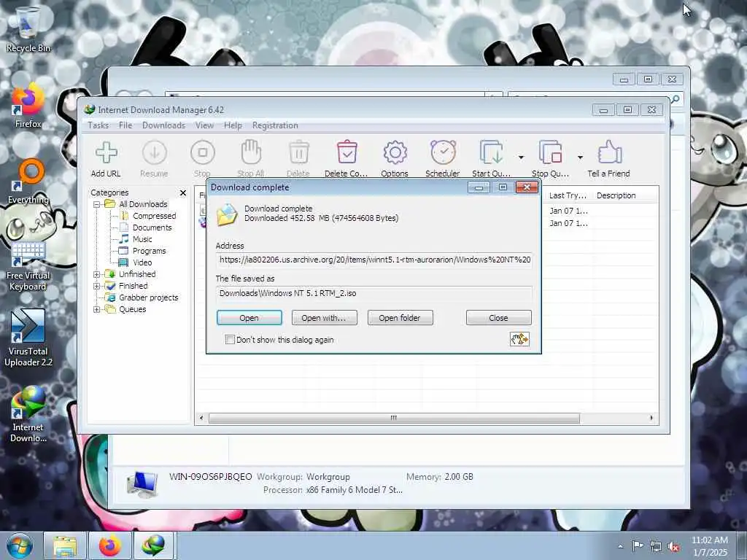Image resolution: width=747 pixels, height=560 pixels.
Task: Click the Stop toolbar icon
Action: (x=203, y=153)
